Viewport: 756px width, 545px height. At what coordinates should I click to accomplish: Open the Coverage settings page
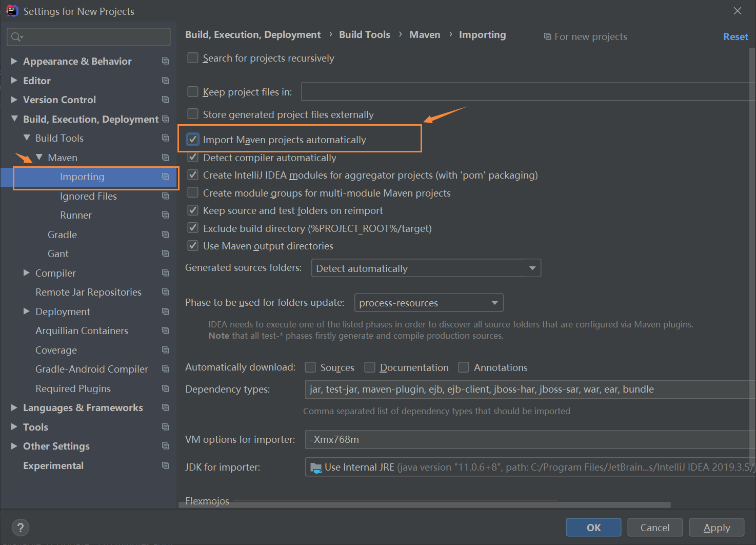(56, 350)
